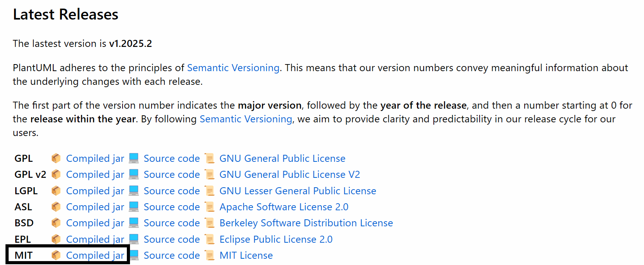Click the ASL row label

click(x=23, y=207)
